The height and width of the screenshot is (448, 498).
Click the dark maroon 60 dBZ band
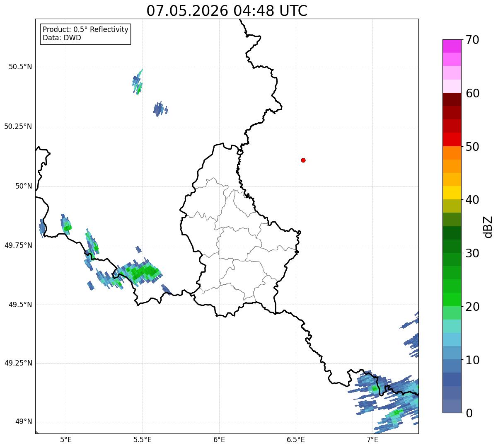pyautogui.click(x=452, y=99)
